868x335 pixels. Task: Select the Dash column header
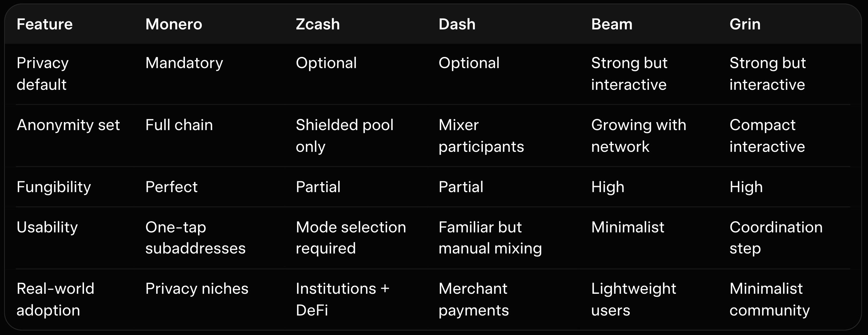pyautogui.click(x=457, y=24)
